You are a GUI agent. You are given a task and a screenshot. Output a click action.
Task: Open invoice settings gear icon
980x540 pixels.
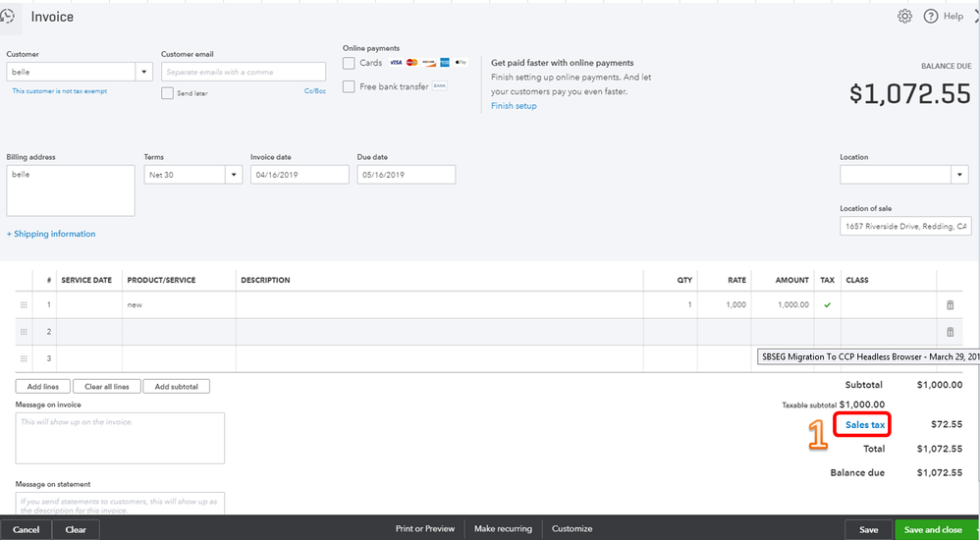click(x=904, y=17)
